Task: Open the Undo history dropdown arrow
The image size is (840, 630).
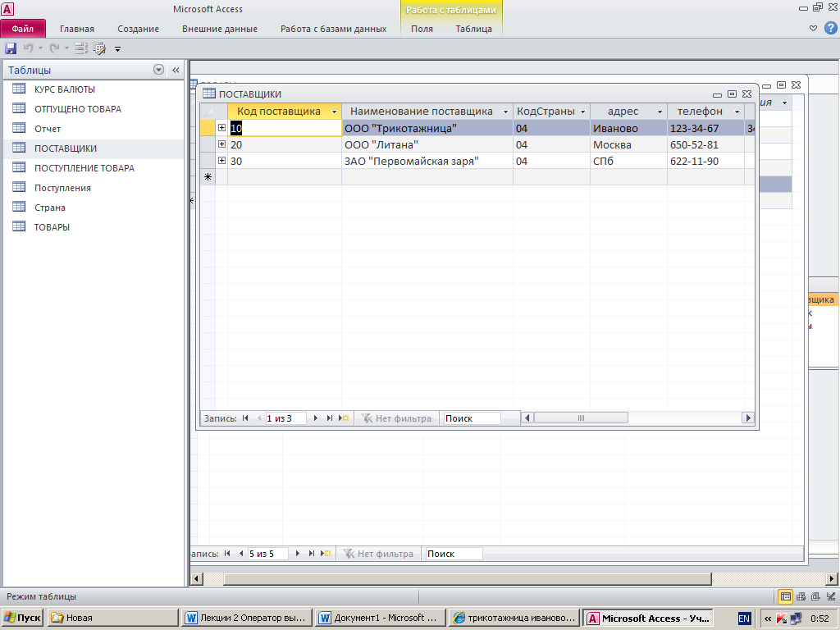Action: [40, 48]
